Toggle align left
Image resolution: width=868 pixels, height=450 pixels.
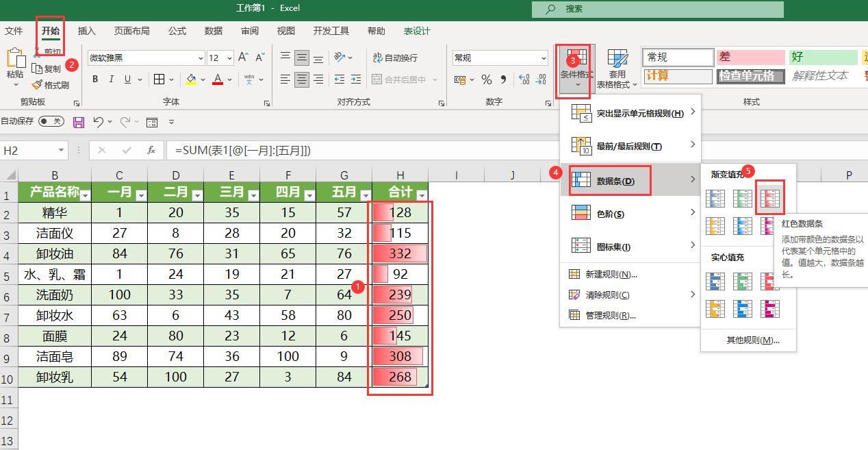point(285,79)
